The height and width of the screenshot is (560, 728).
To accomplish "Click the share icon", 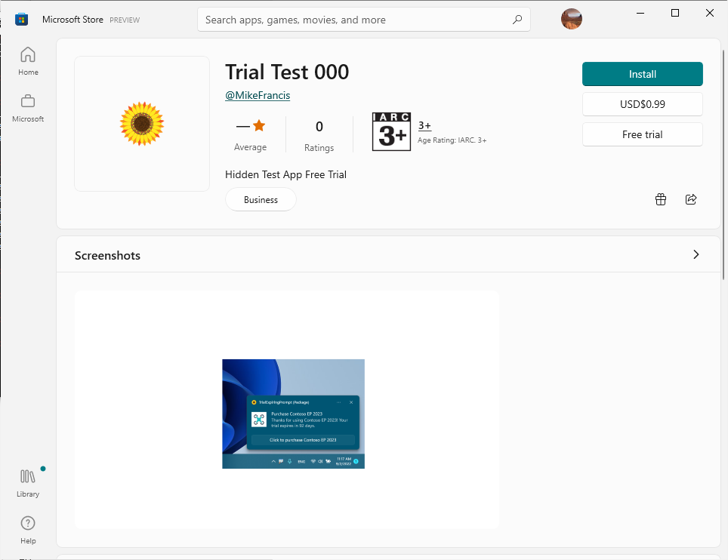I will click(x=691, y=199).
